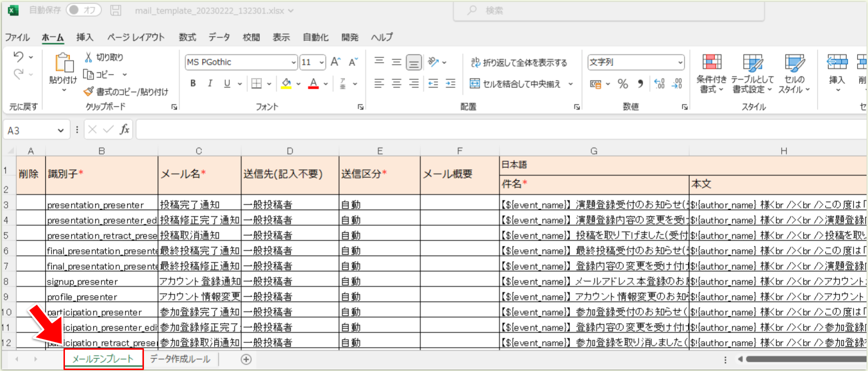Viewport: 868px width, 371px height.
Task: Open the number format 文字列 dropdown
Action: [680, 63]
